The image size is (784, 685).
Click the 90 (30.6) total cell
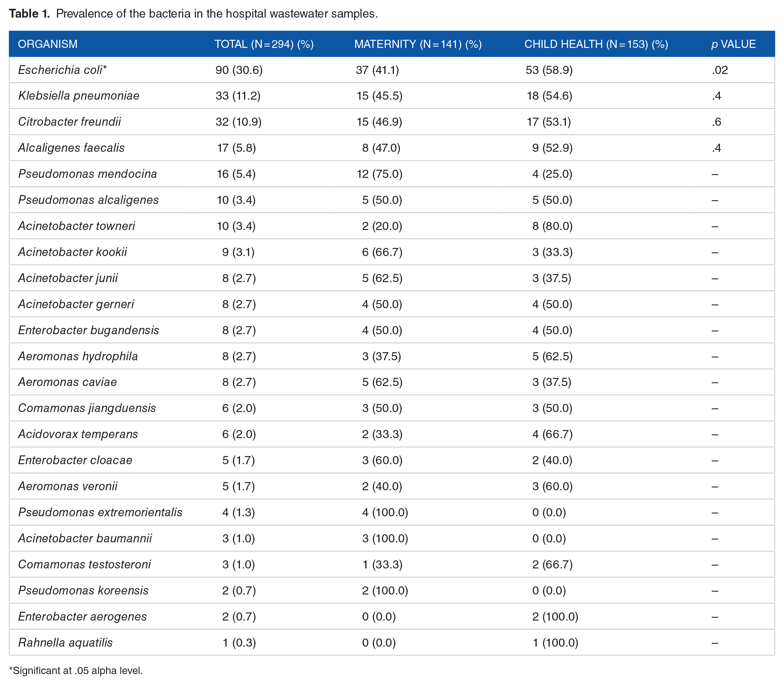pyautogui.click(x=239, y=70)
